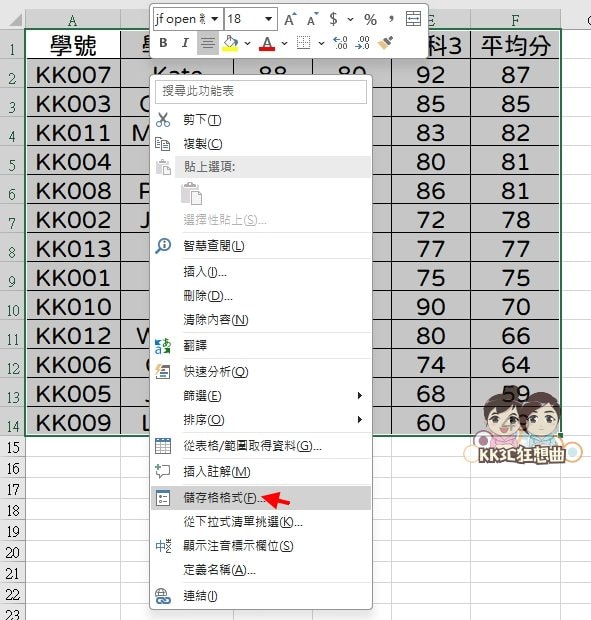The height and width of the screenshot is (620, 591).
Task: Click header cell 平均分
Action: coord(515,45)
